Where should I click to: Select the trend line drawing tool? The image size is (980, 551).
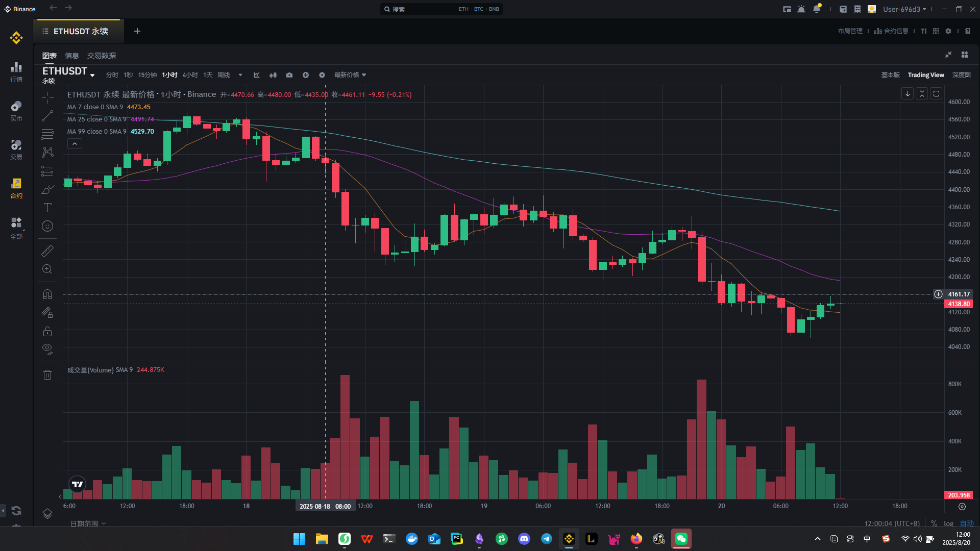click(47, 116)
